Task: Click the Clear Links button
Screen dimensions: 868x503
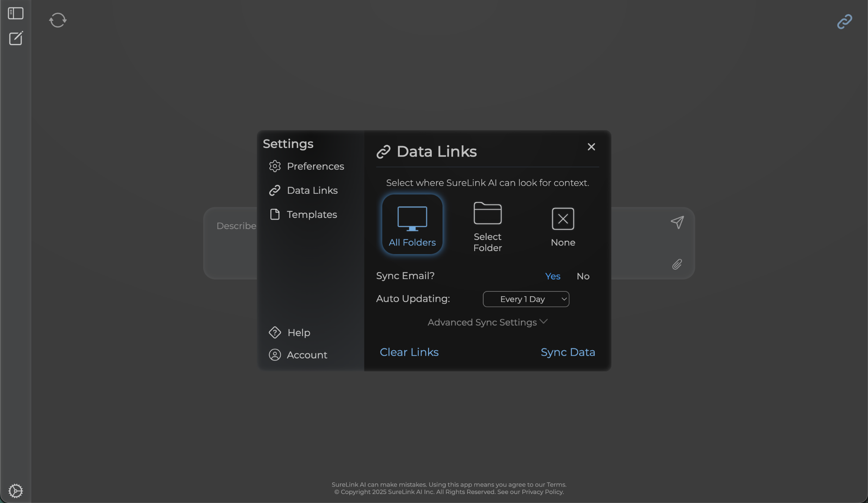Action: (x=409, y=352)
